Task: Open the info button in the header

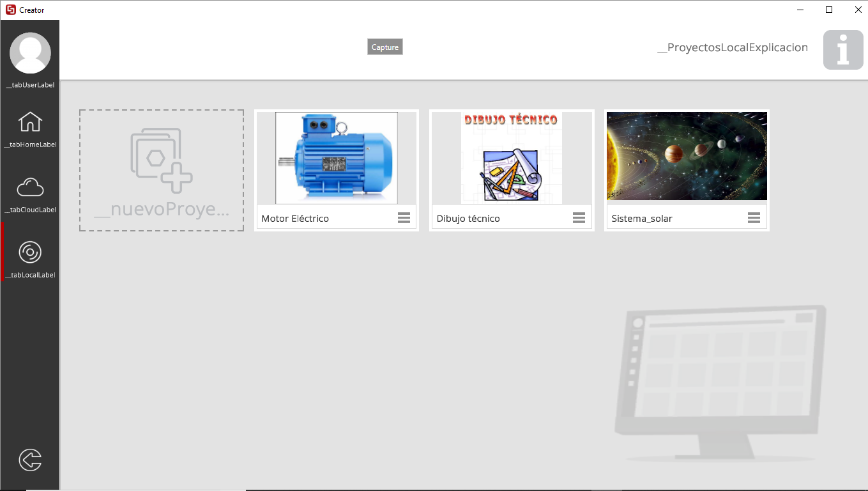Action: 843,50
